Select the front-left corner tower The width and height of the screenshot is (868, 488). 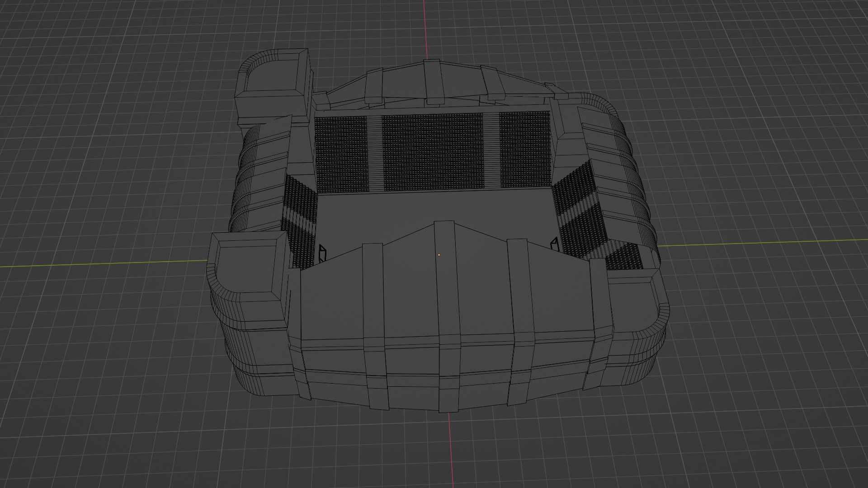pyautogui.click(x=246, y=271)
